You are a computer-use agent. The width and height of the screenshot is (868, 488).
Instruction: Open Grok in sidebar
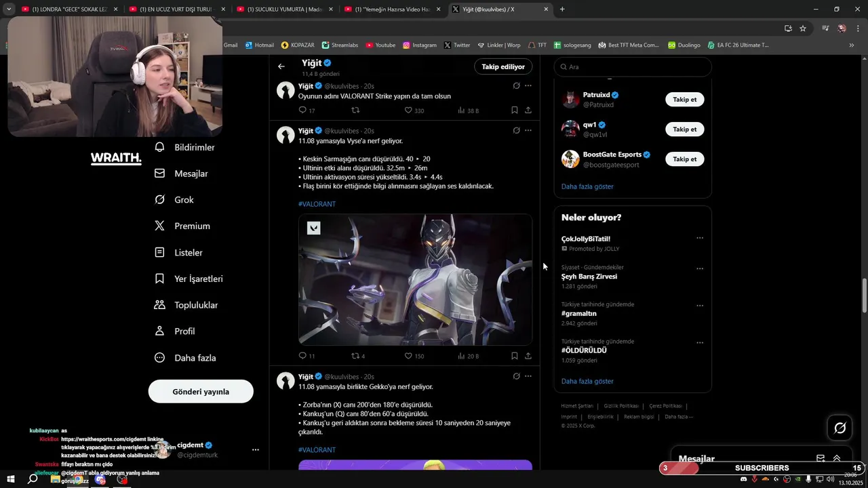[174, 200]
